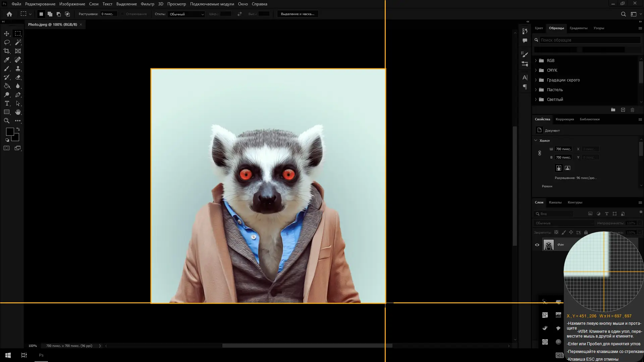Select the Horizontal Type tool
Image resolution: width=644 pixels, height=362 pixels.
7,103
